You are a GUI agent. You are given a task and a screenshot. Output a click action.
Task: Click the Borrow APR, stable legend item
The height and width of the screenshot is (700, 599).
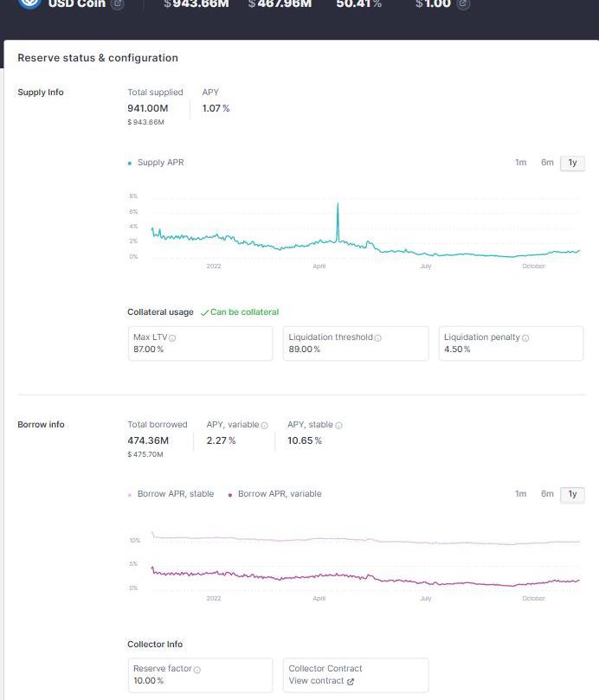point(175,494)
